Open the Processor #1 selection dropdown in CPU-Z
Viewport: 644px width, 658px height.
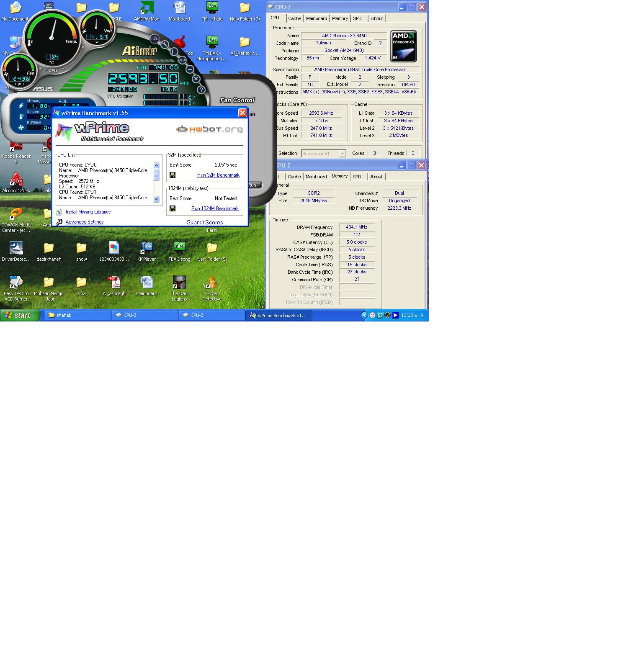point(324,154)
